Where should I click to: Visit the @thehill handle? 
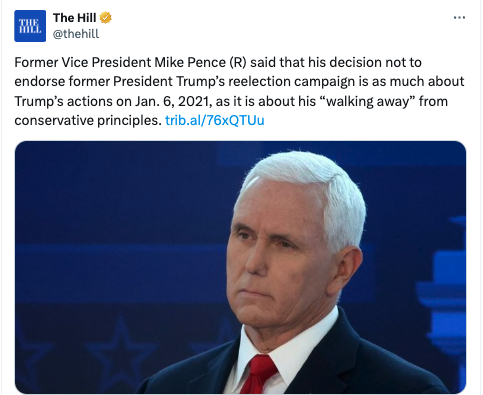point(76,34)
